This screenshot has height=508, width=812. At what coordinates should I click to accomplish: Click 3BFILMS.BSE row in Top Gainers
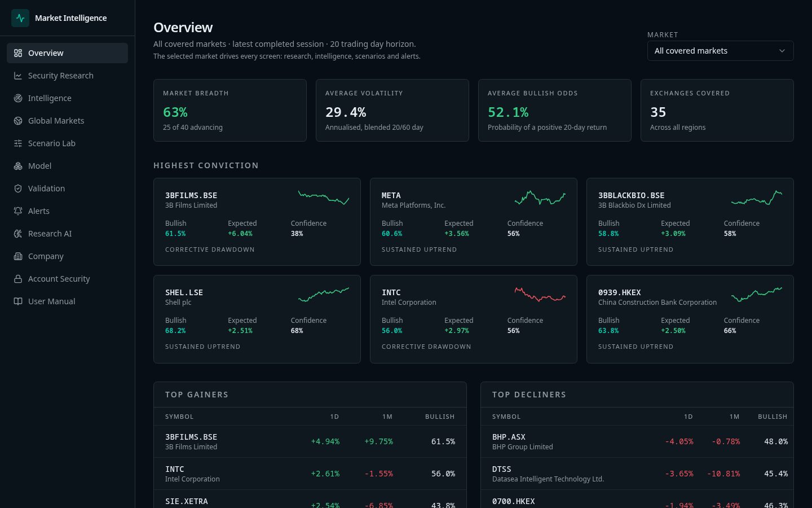pos(310,441)
